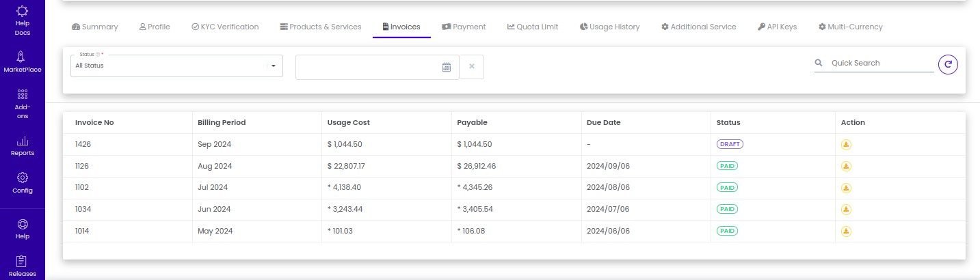Image resolution: width=980 pixels, height=280 pixels.
Task: Go to the Payment tab
Action: coord(464,27)
